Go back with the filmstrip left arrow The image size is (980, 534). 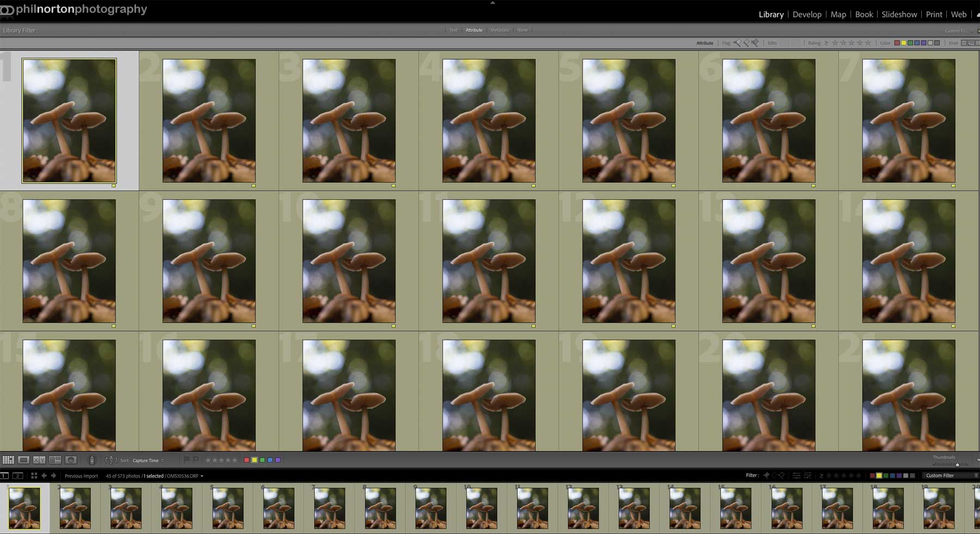[44, 476]
